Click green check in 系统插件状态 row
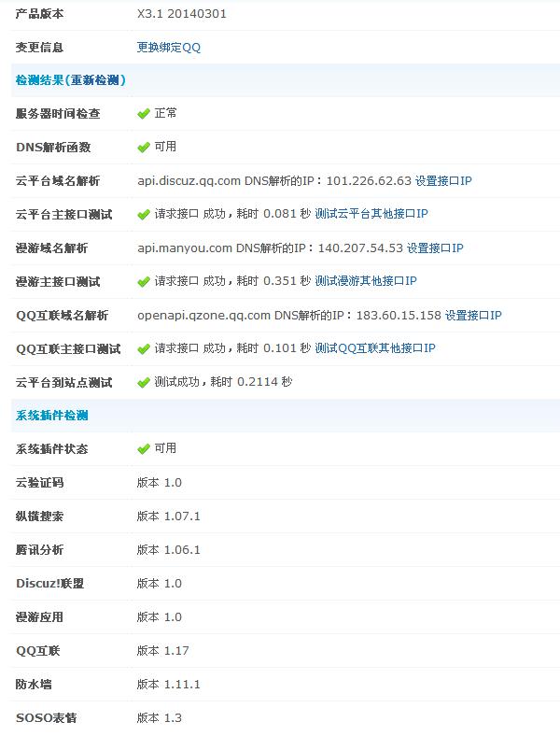This screenshot has height=736, width=560. [x=144, y=449]
